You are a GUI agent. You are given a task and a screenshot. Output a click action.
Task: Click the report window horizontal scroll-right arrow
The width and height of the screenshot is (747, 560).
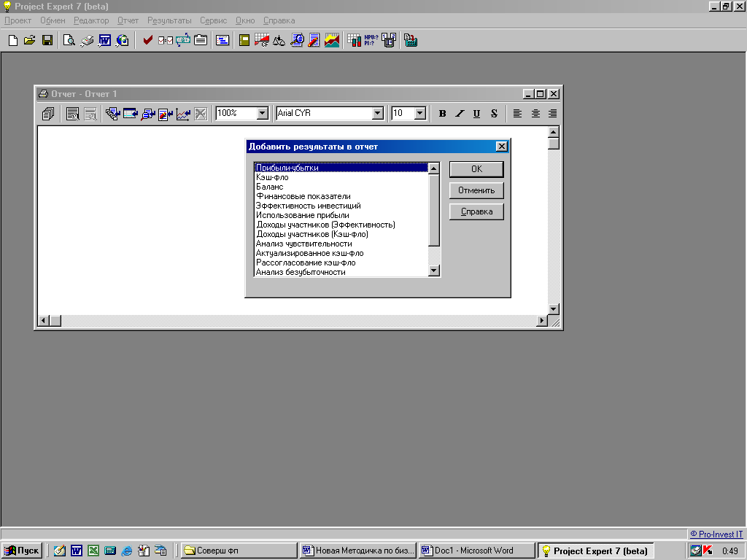(542, 321)
